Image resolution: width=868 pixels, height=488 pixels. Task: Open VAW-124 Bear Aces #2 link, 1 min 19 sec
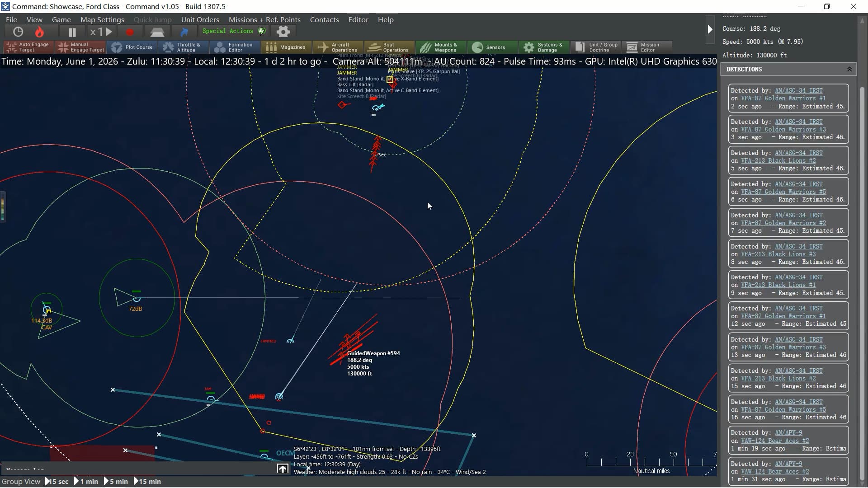click(x=775, y=441)
